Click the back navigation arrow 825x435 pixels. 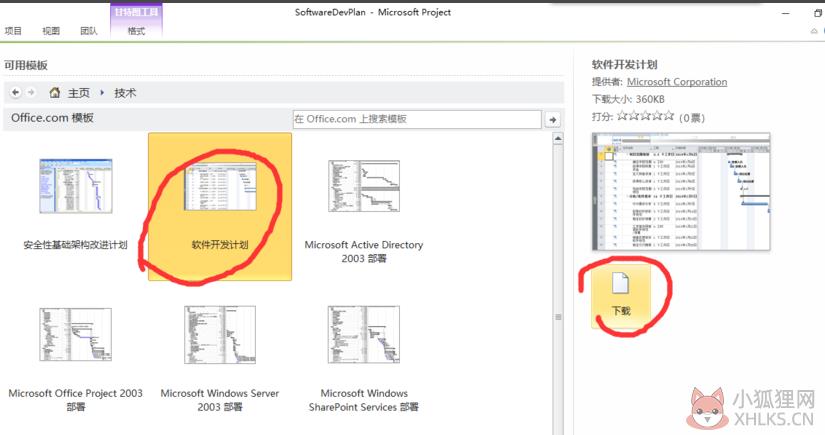click(16, 93)
